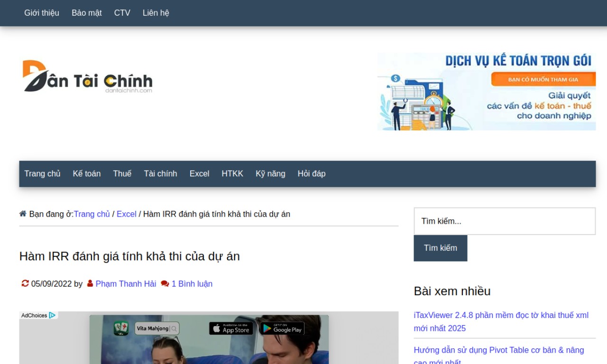Click the App Store badge in the ad
Viewport: 607px width, 364px height.
click(x=231, y=328)
